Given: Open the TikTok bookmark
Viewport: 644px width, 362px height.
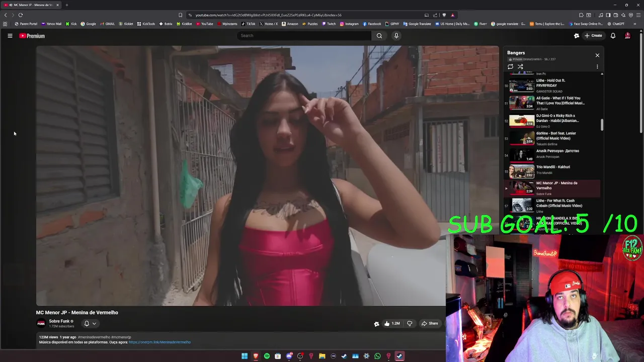Looking at the screenshot, I should (248, 24).
